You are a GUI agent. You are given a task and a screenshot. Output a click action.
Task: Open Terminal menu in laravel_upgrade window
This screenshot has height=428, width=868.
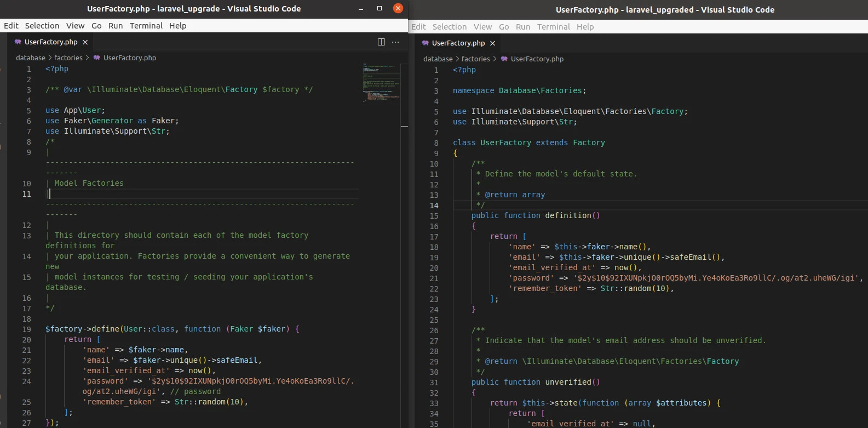coord(146,26)
